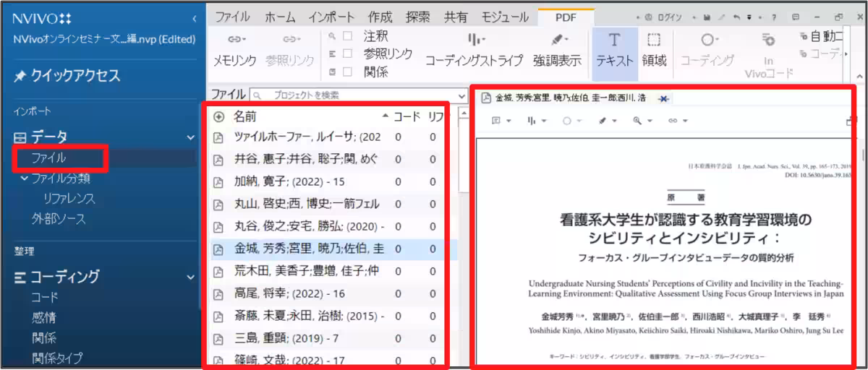This screenshot has height=370, width=868.
Task: Activate the テキスト text selection tool
Action: coord(614,40)
